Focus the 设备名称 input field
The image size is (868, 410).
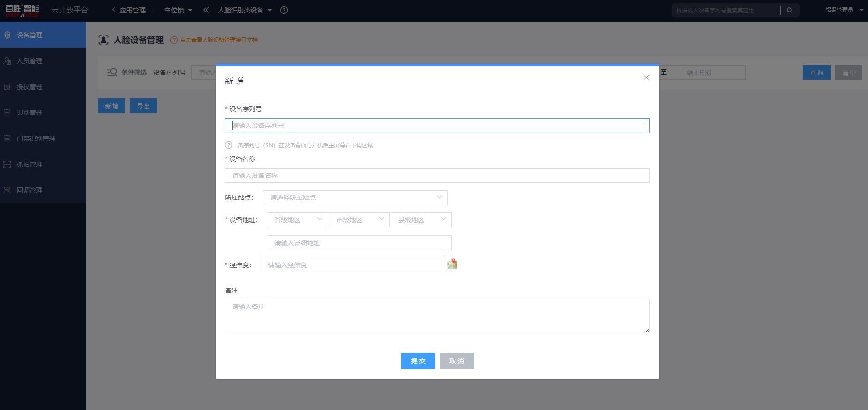click(437, 175)
